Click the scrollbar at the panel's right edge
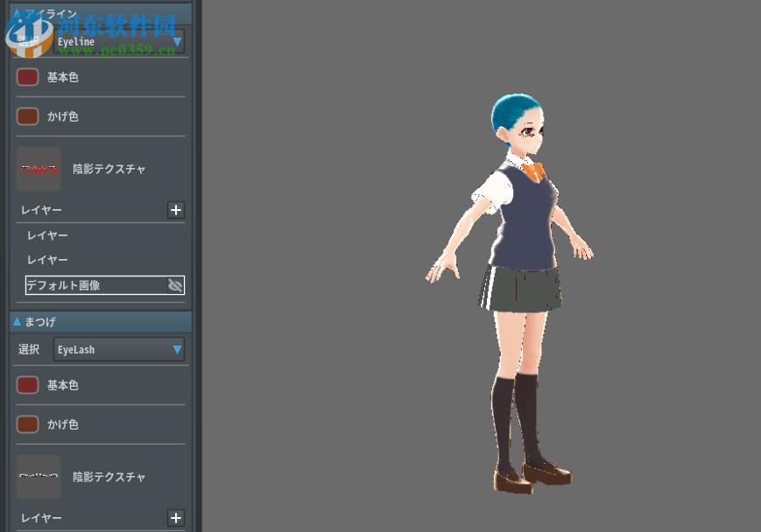The image size is (761, 532). (x=196, y=262)
